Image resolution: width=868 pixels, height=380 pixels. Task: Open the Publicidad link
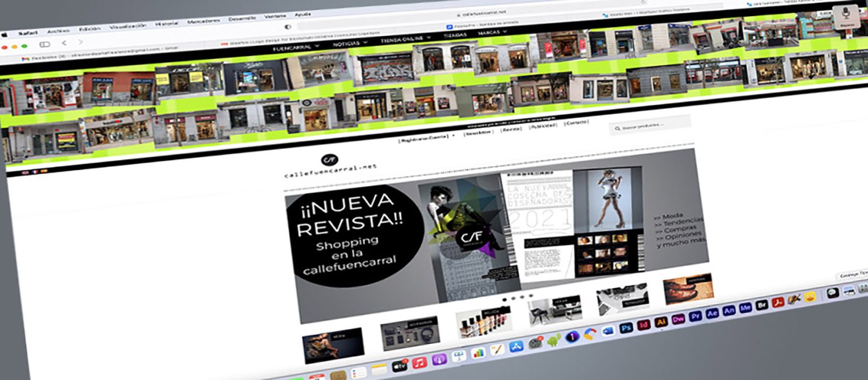pos(543,127)
